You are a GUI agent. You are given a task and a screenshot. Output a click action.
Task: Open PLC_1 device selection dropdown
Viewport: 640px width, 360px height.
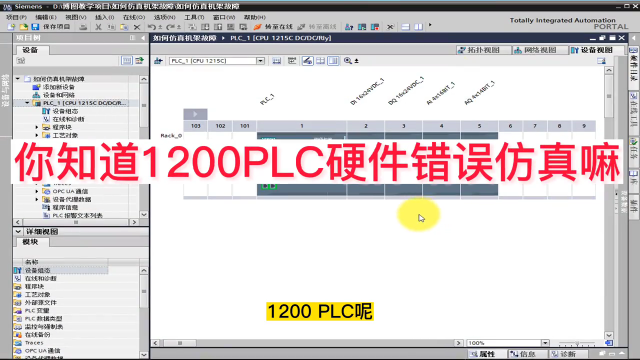coord(260,61)
